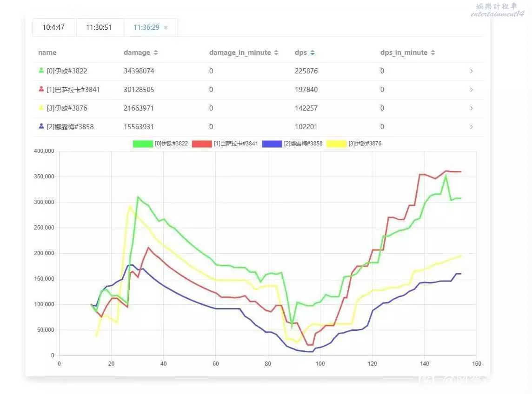Toggle green [0]伊欧#3822 series in legend

coord(143,144)
